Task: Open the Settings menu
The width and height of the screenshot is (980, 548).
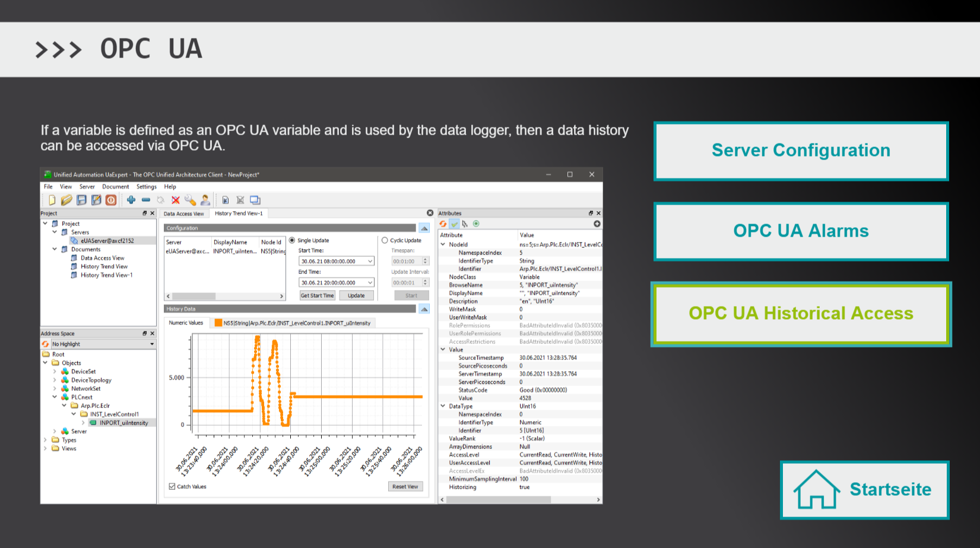Action: point(147,186)
